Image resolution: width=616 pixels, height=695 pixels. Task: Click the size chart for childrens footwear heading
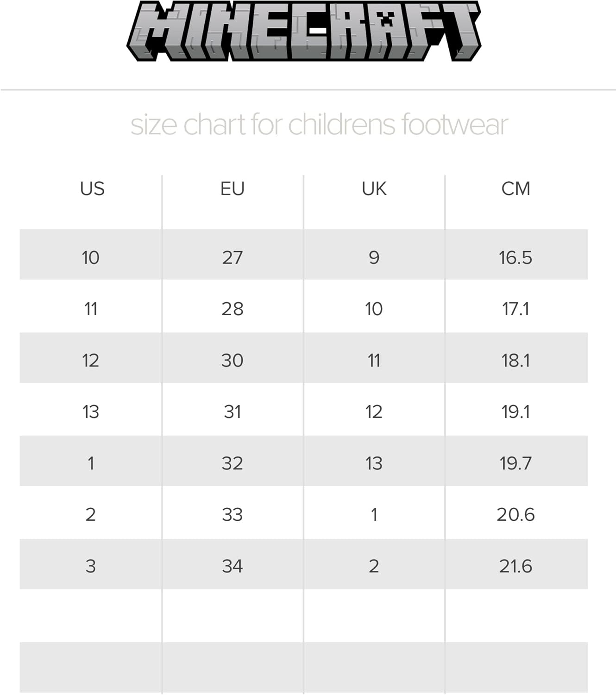pyautogui.click(x=319, y=125)
